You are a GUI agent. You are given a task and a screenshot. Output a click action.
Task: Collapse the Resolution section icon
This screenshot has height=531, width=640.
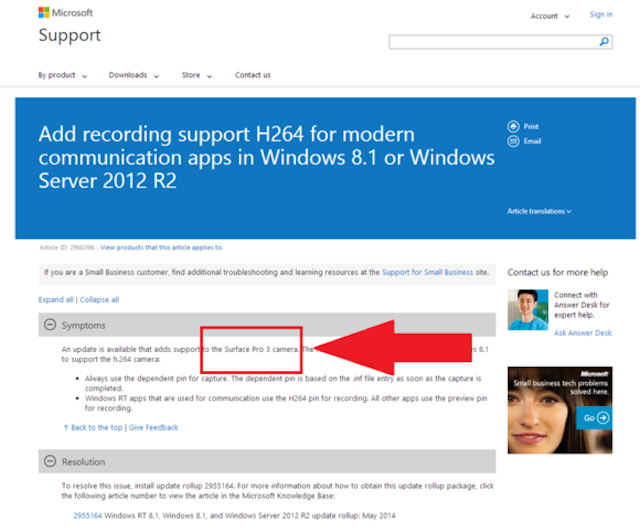pyautogui.click(x=49, y=461)
